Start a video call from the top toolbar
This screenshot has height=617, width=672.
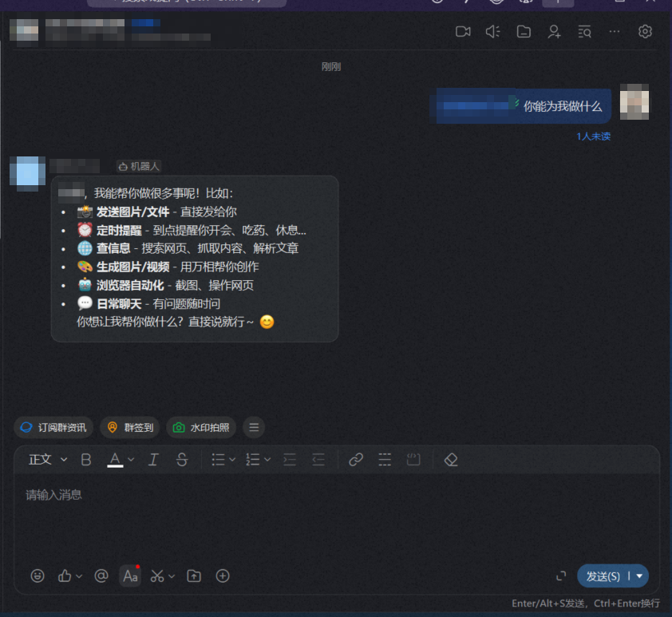[464, 31]
